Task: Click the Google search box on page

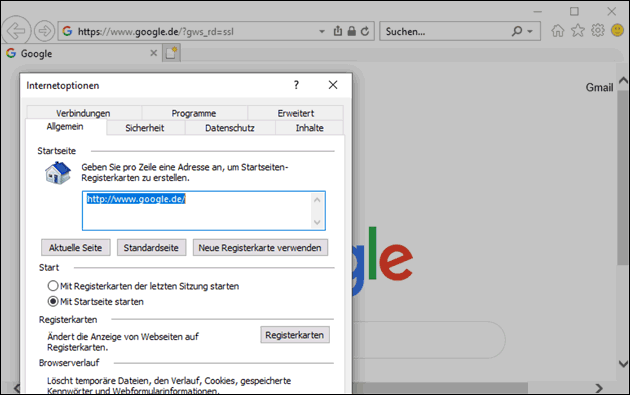Action: click(428, 340)
